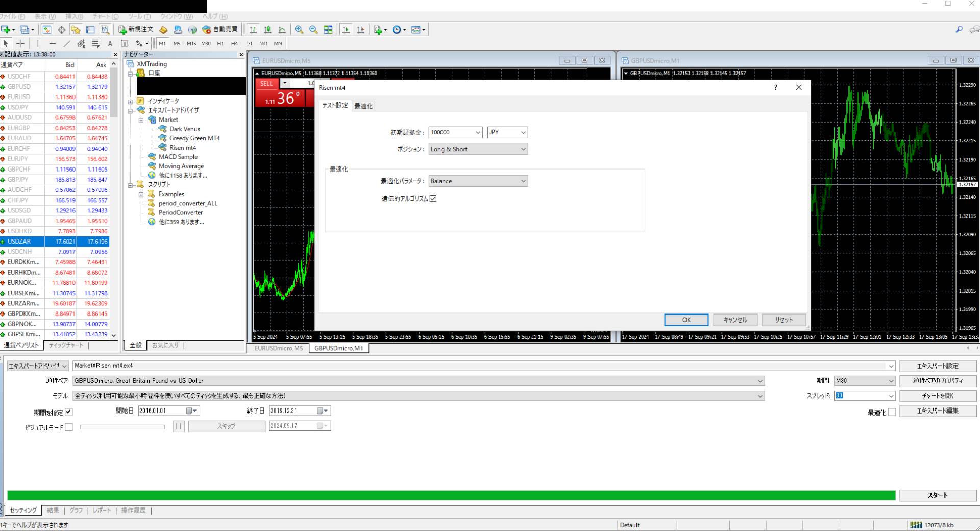Click the チャートを開く button
Viewport: 980px width, 531px height.
938,396
